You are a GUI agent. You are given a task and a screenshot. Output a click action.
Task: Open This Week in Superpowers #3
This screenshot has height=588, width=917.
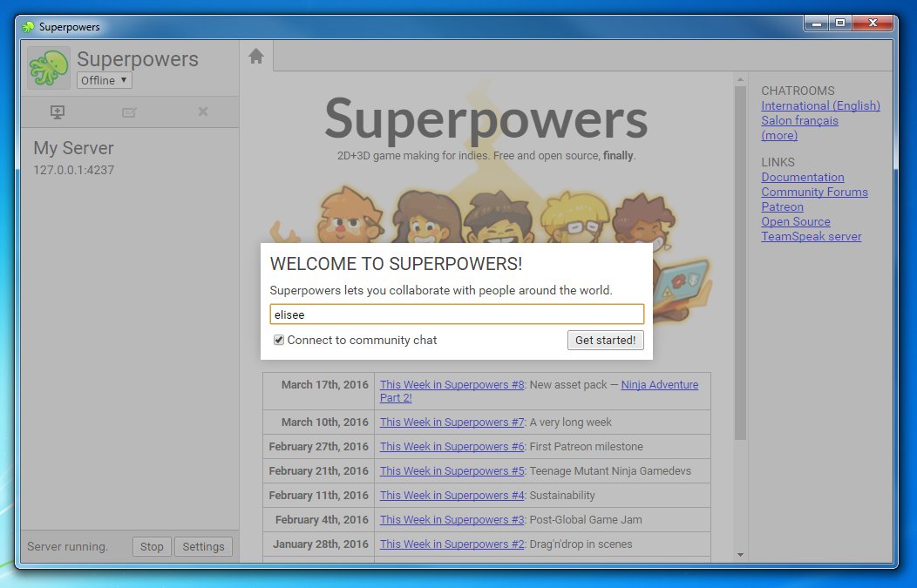[452, 519]
